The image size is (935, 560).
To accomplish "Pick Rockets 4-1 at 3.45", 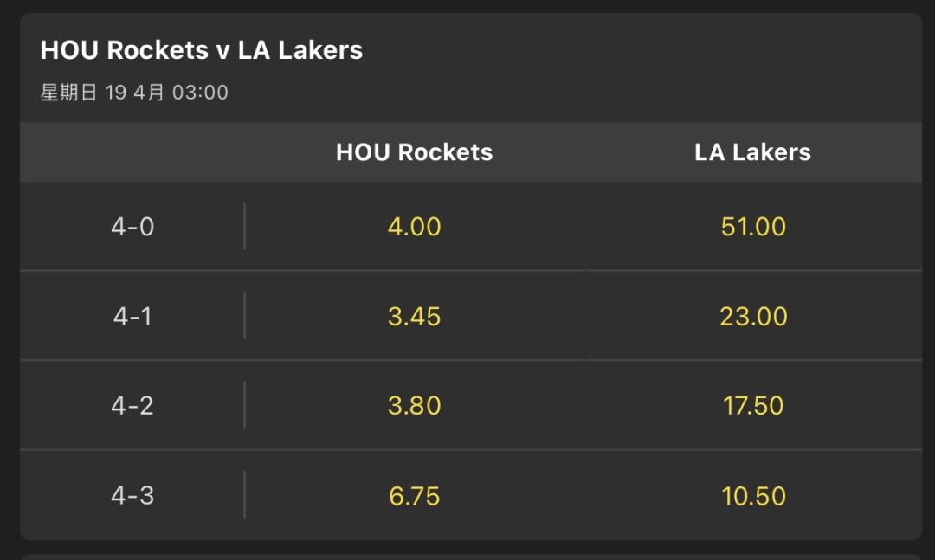I will (414, 316).
